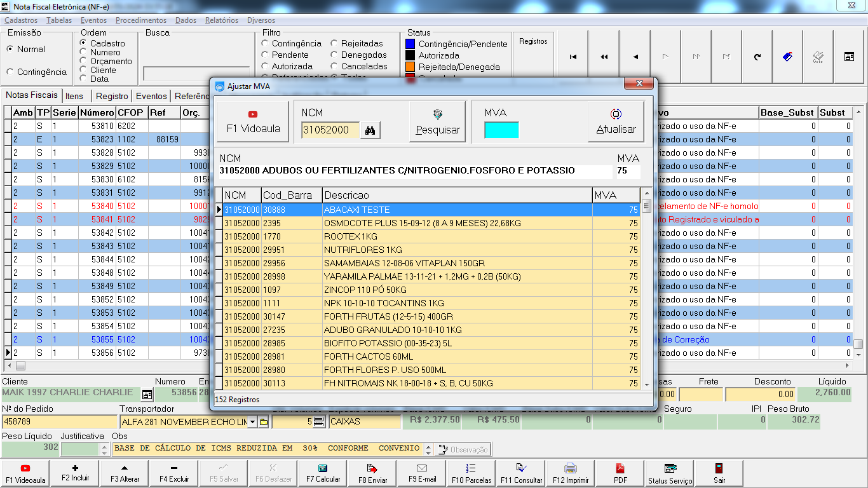Click F11 Consultar button
This screenshot has width=868, height=488.
point(521,474)
